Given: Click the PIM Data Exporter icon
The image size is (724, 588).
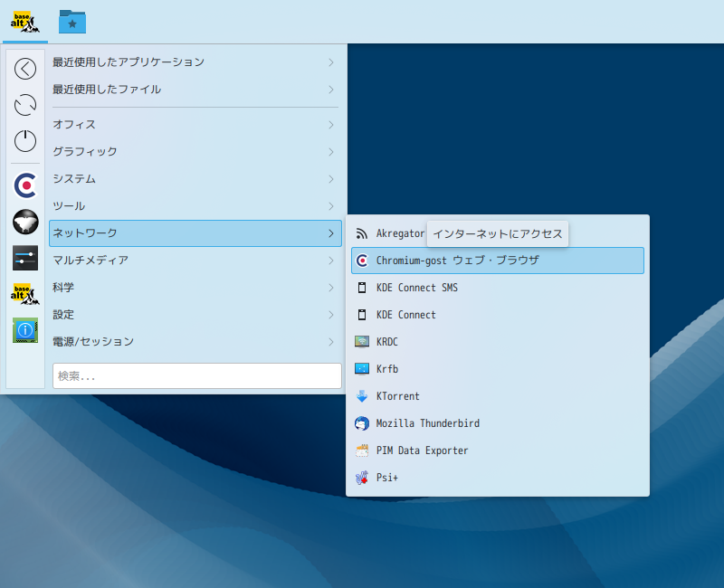Looking at the screenshot, I should pos(362,450).
